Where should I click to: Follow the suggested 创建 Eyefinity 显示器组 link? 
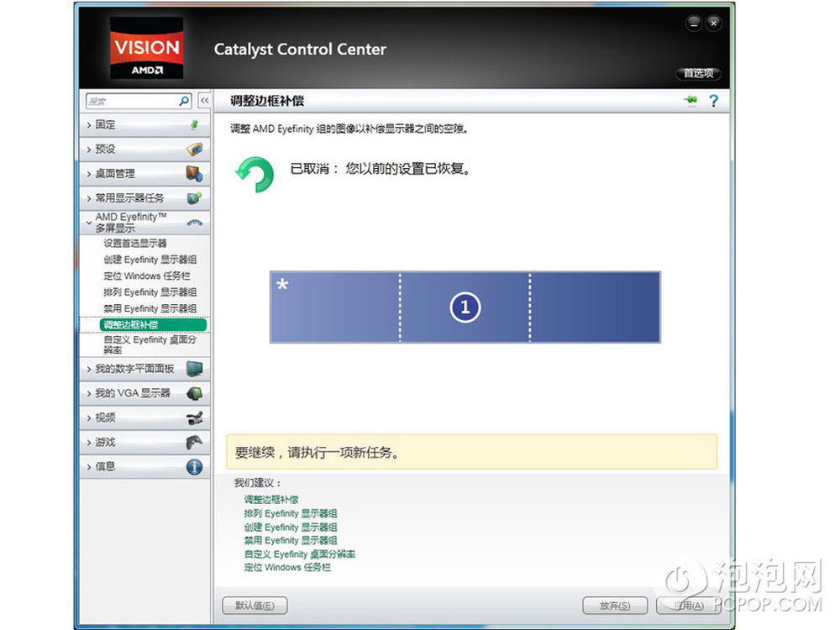pos(291,528)
